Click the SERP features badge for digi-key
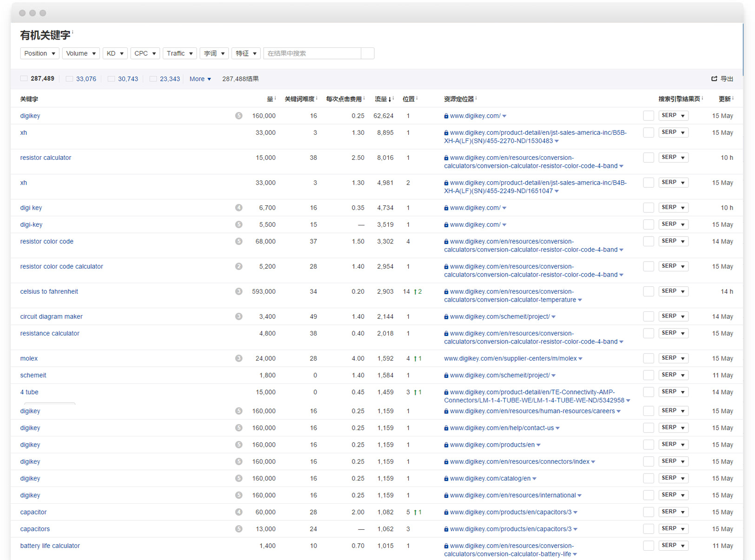 [x=238, y=224]
